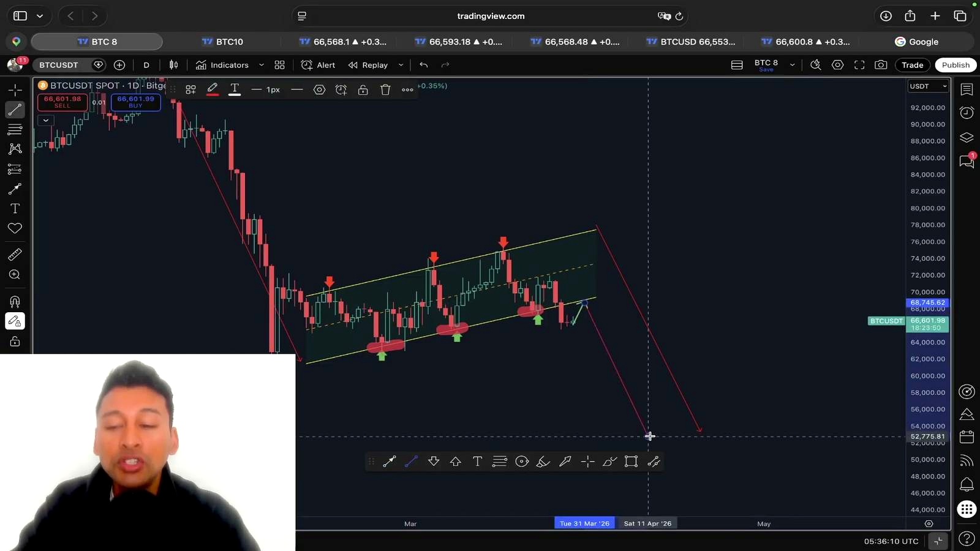Viewport: 980px width, 551px height.
Task: Open the object tree layers panel
Action: pyautogui.click(x=967, y=137)
